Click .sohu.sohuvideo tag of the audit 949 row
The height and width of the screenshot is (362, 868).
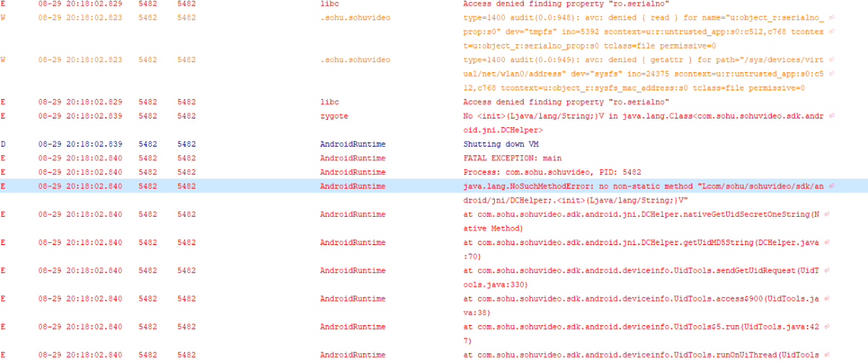point(355,59)
